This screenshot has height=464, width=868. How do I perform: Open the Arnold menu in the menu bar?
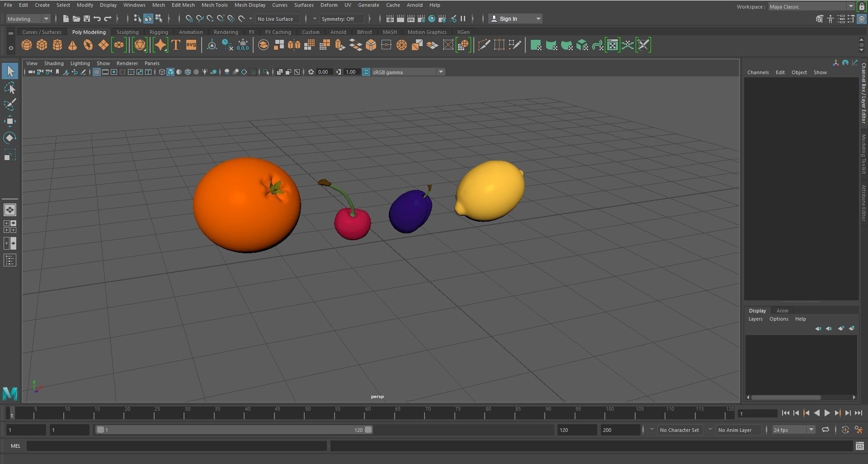415,5
